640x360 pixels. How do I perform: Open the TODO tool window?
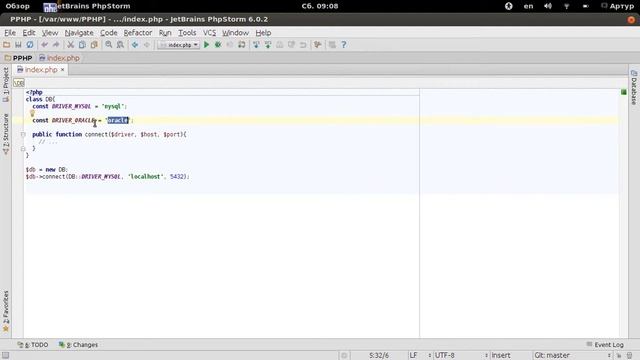(33, 345)
